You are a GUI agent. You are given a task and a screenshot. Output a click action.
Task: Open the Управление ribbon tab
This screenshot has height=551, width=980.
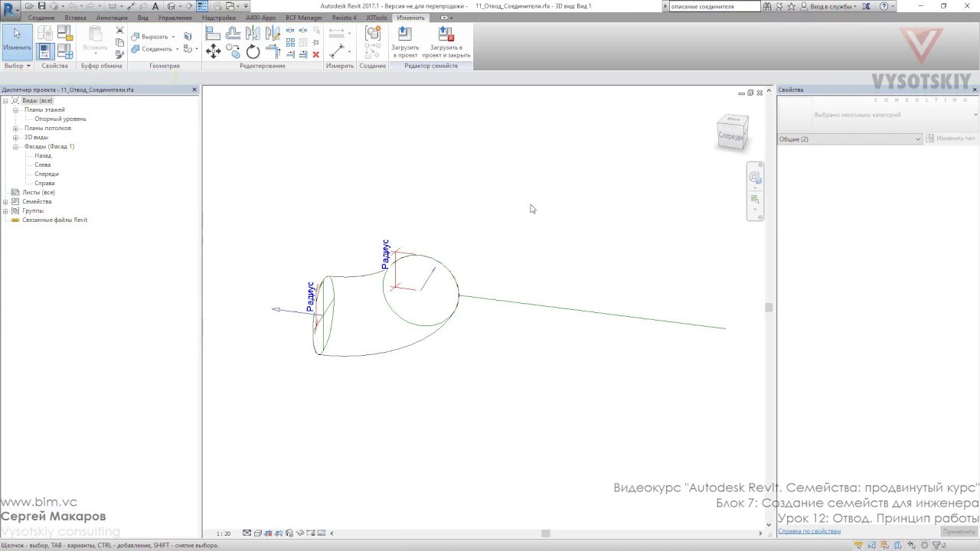(175, 18)
